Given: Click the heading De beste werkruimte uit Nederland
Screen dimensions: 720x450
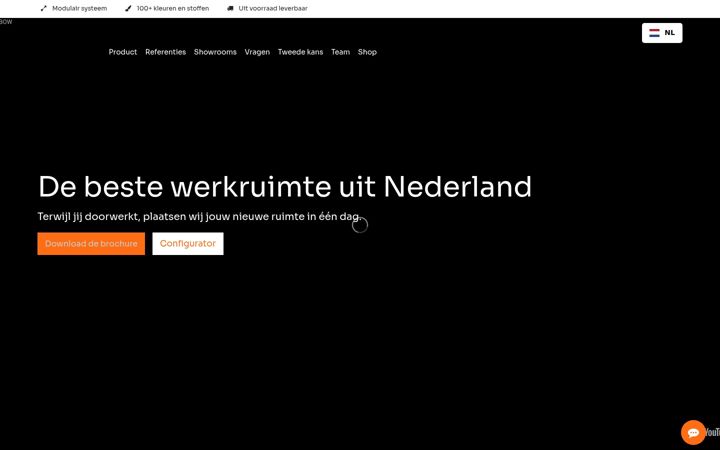Looking at the screenshot, I should (285, 187).
